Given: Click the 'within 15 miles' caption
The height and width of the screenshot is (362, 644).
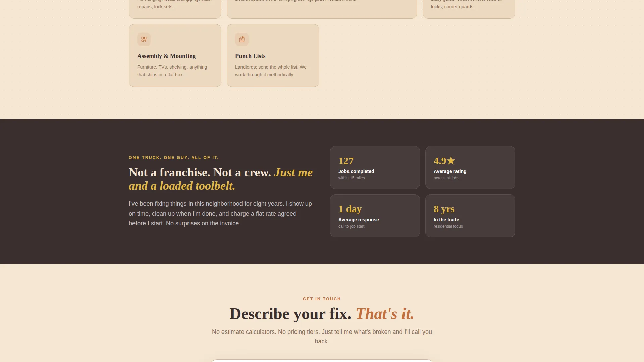Looking at the screenshot, I should [352, 178].
